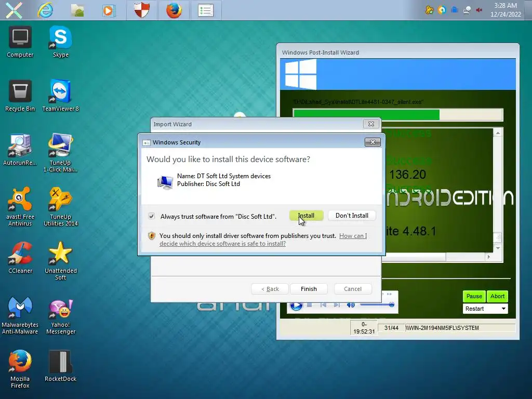Click the Start button in the taskbar
The height and width of the screenshot is (399, 532).
click(14, 10)
